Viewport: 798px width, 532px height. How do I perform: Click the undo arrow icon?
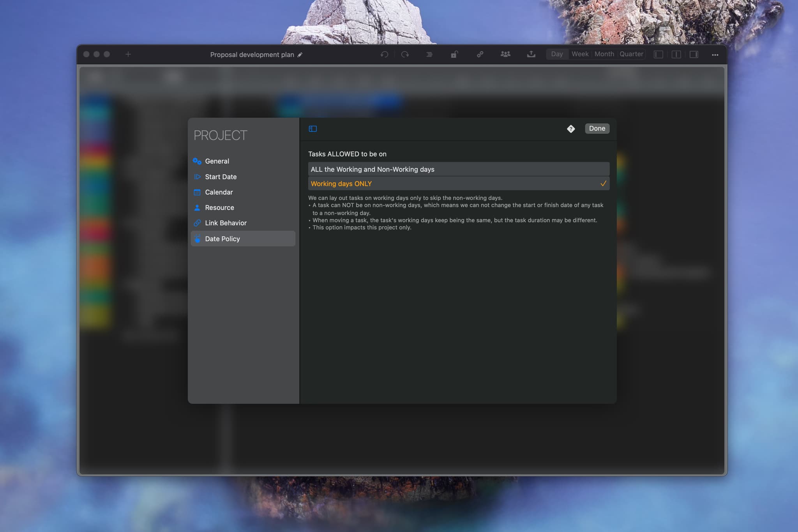pos(384,55)
